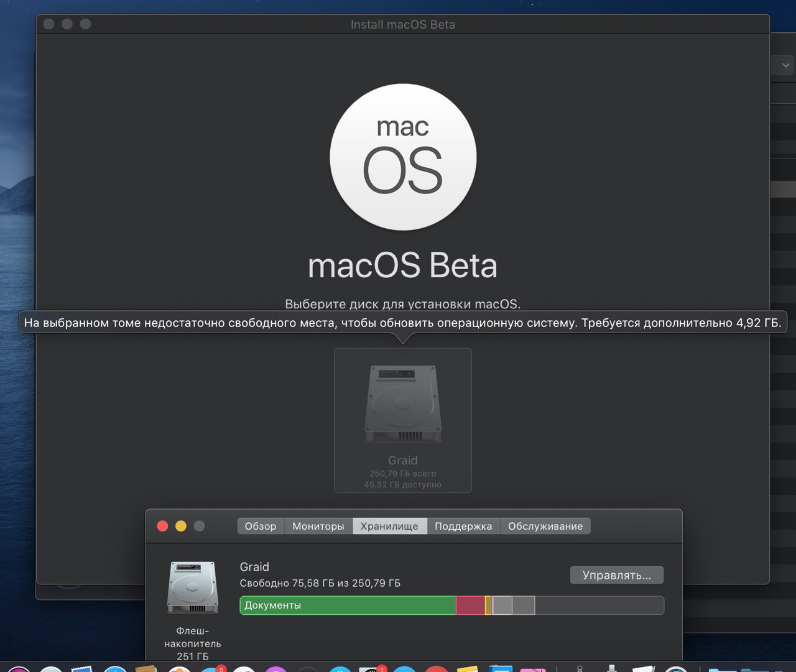Click the green Документы segment of the storage bar
This screenshot has width=796, height=672.
click(x=348, y=605)
